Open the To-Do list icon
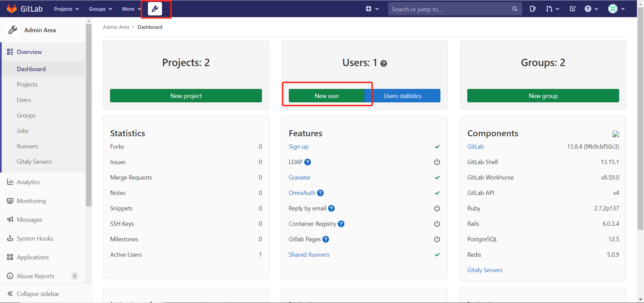Viewport: 644px width, 303px height. (573, 9)
